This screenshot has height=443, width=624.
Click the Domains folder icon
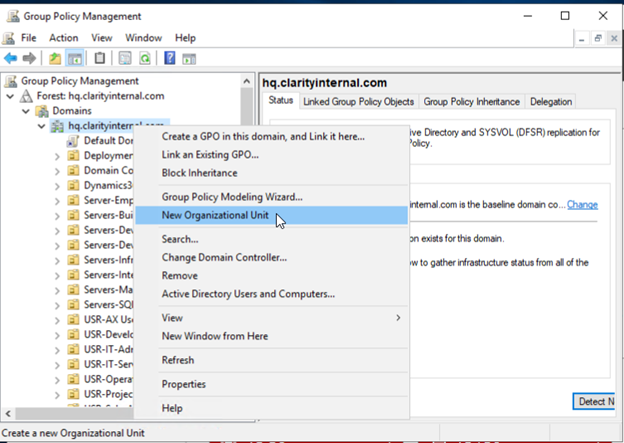point(42,111)
